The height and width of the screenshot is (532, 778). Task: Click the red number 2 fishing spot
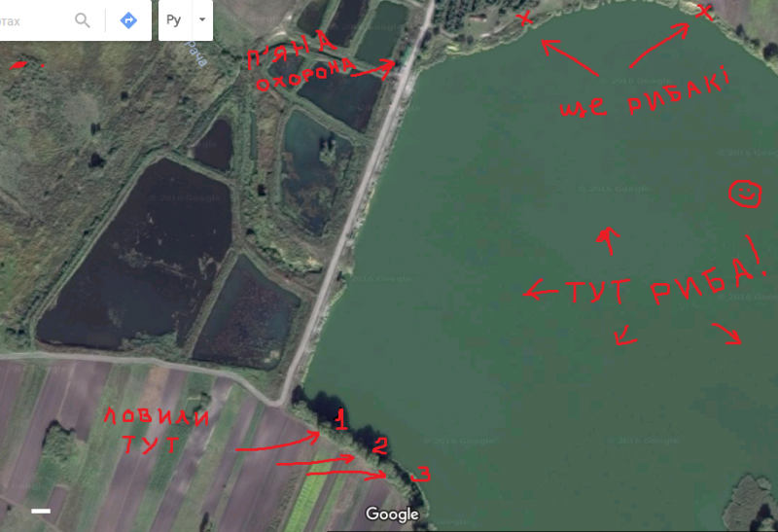point(379,445)
